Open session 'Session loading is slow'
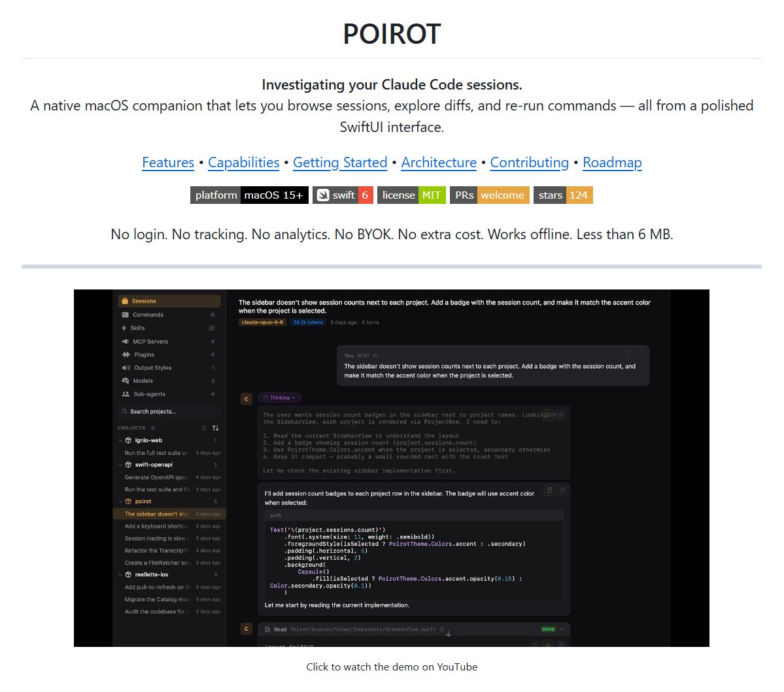The image size is (784, 692). 169,538
